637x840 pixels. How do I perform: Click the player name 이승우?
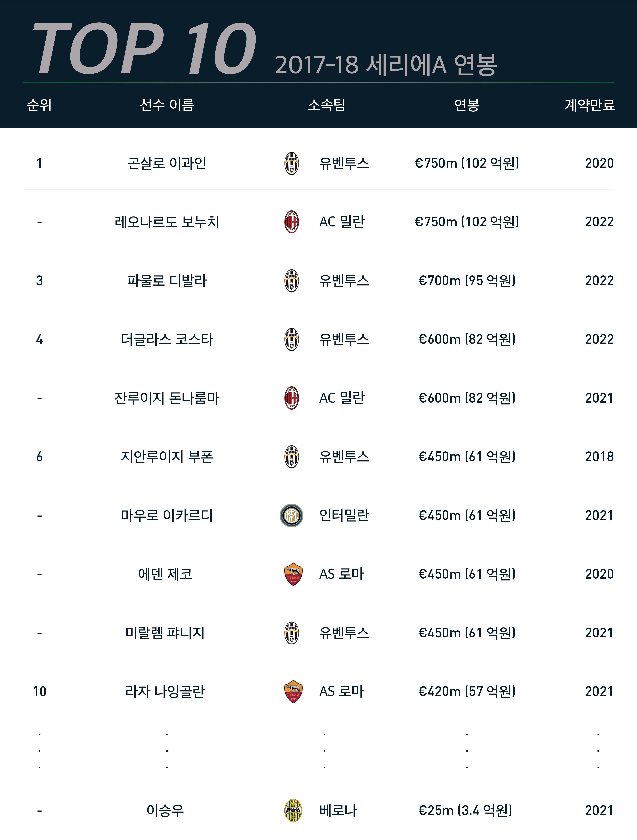click(x=165, y=810)
